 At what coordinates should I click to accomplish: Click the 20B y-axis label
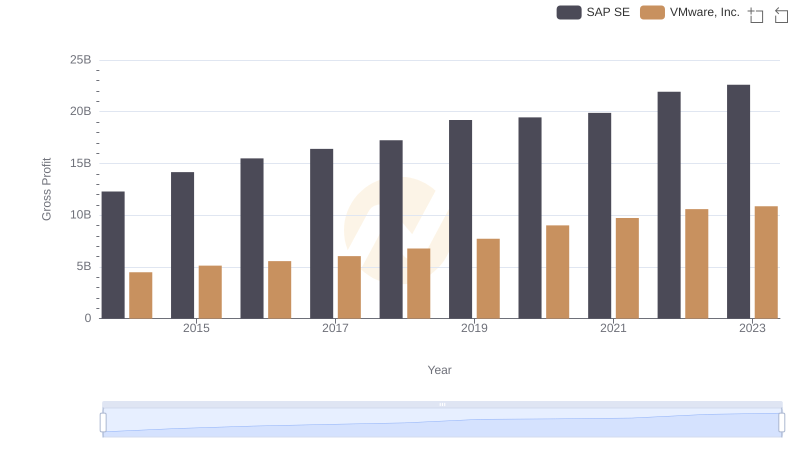pyautogui.click(x=81, y=111)
